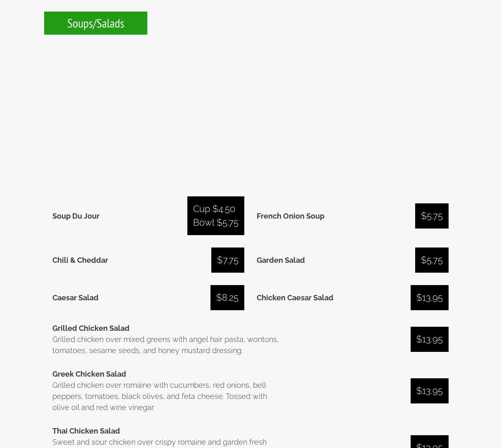Click the Grilled Chicken Salad heading

pyautogui.click(x=91, y=328)
